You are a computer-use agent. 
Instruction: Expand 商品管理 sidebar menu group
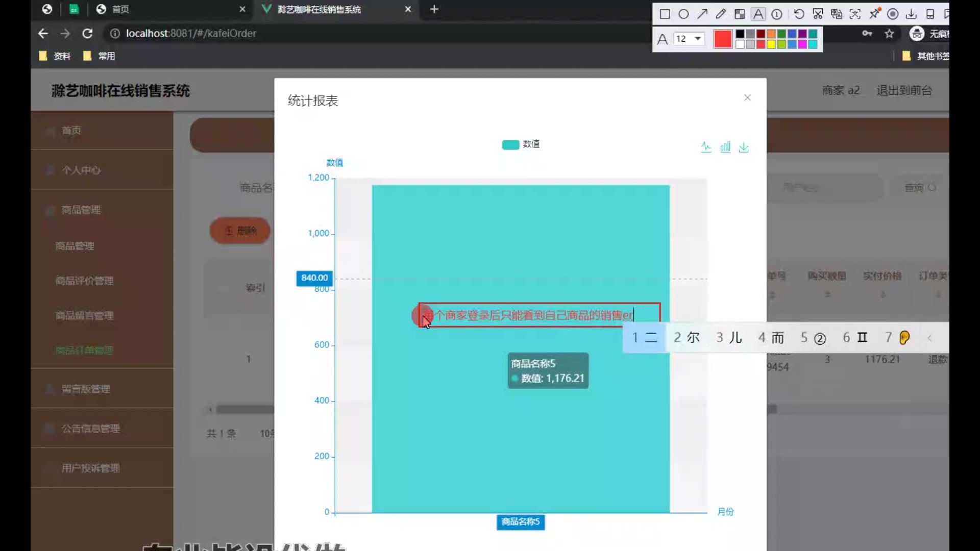[102, 210]
